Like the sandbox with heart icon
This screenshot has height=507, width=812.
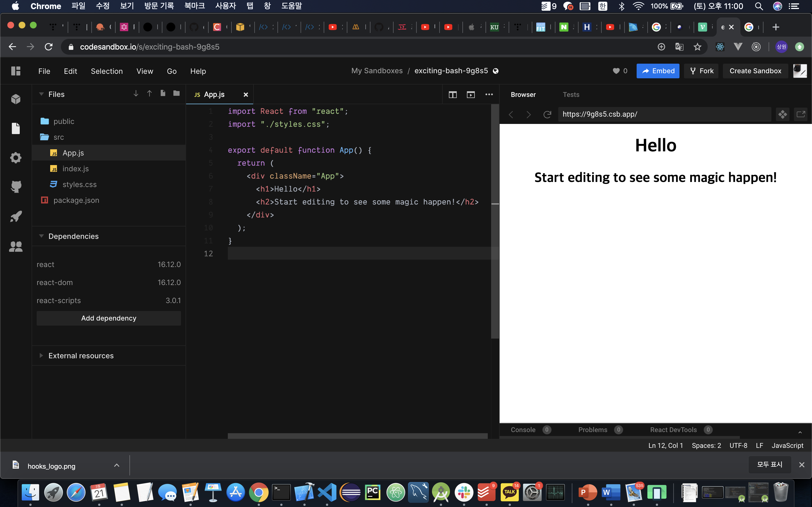click(616, 71)
